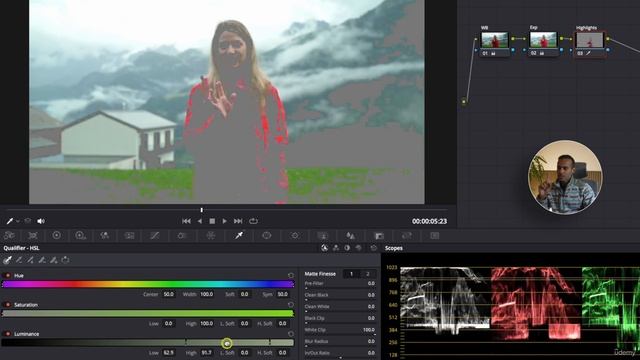
Task: Switch to Matte Finesse page 1
Action: click(x=351, y=274)
